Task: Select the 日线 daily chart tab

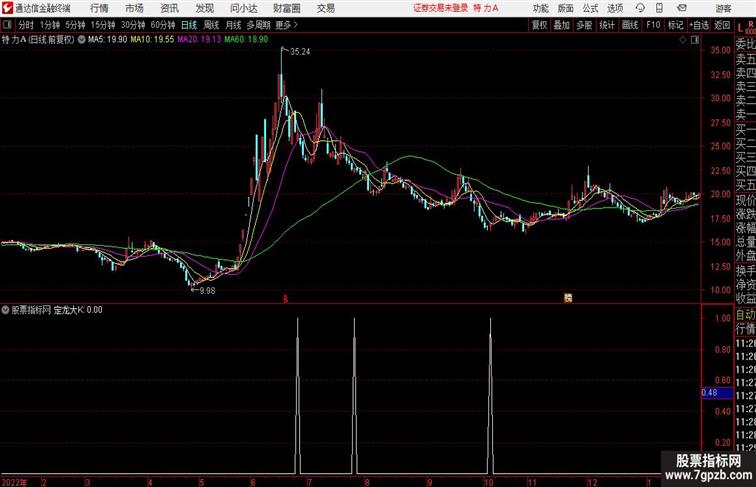Action: [189, 25]
